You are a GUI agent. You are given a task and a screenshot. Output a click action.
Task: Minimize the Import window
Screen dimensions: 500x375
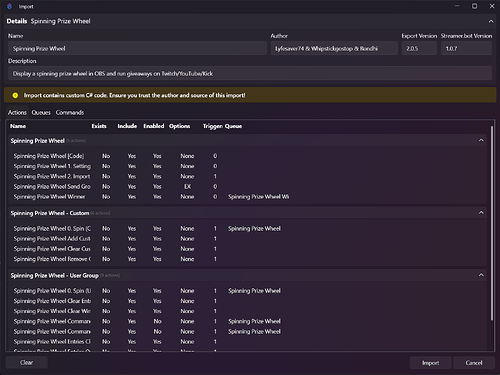tap(457, 6)
